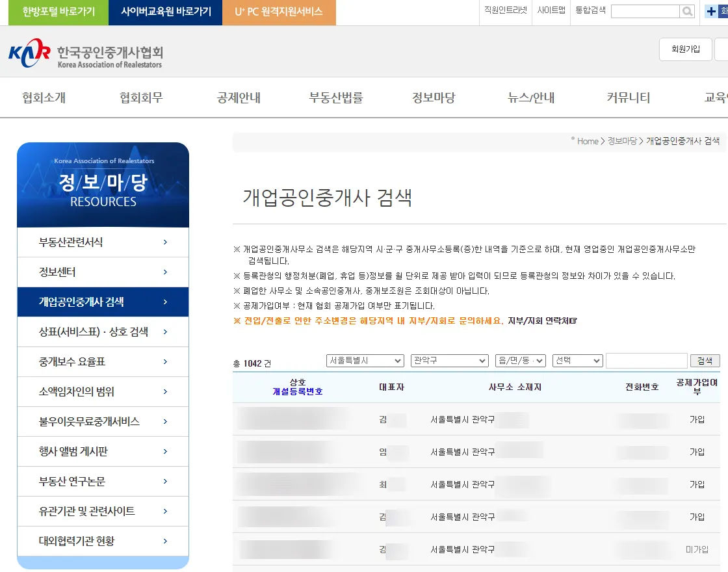Open 정보마당 main menu
Screen dimensions: 728x572
point(434,97)
